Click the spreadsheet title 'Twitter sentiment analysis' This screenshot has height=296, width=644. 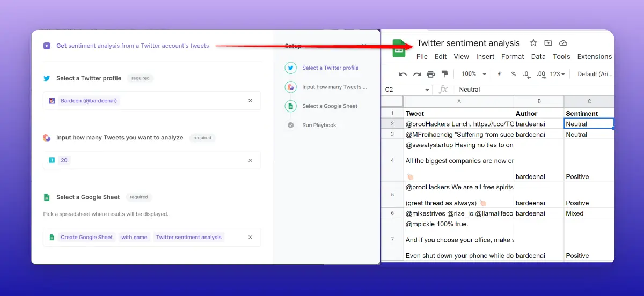(469, 43)
